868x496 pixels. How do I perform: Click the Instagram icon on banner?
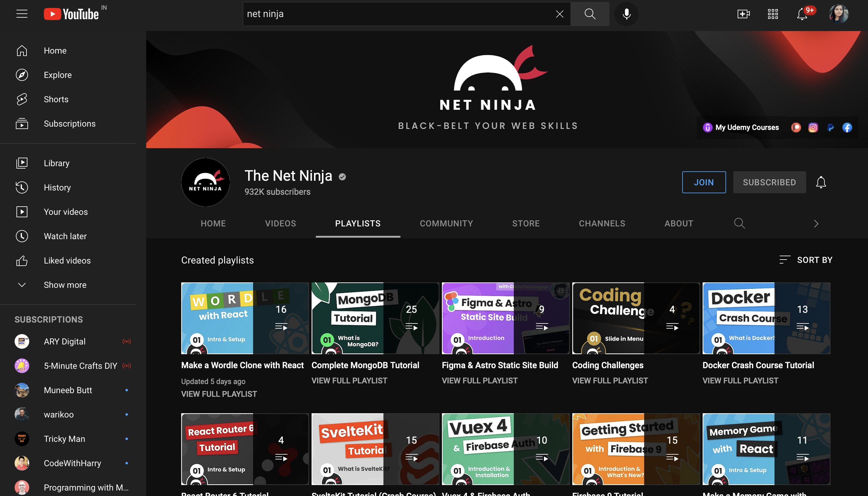813,127
